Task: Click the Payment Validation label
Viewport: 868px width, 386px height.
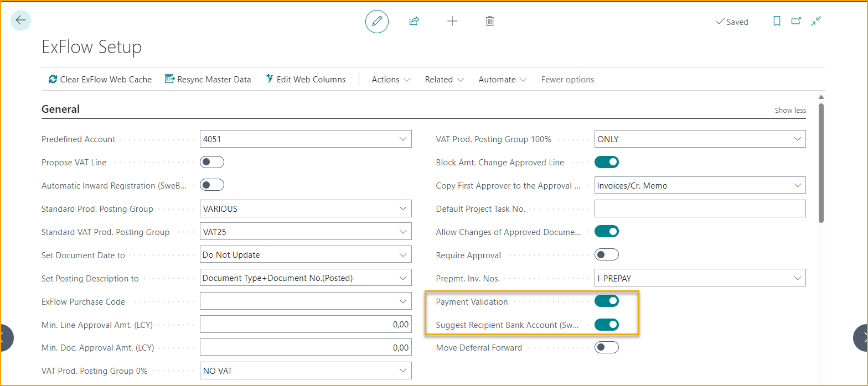Action: click(472, 301)
